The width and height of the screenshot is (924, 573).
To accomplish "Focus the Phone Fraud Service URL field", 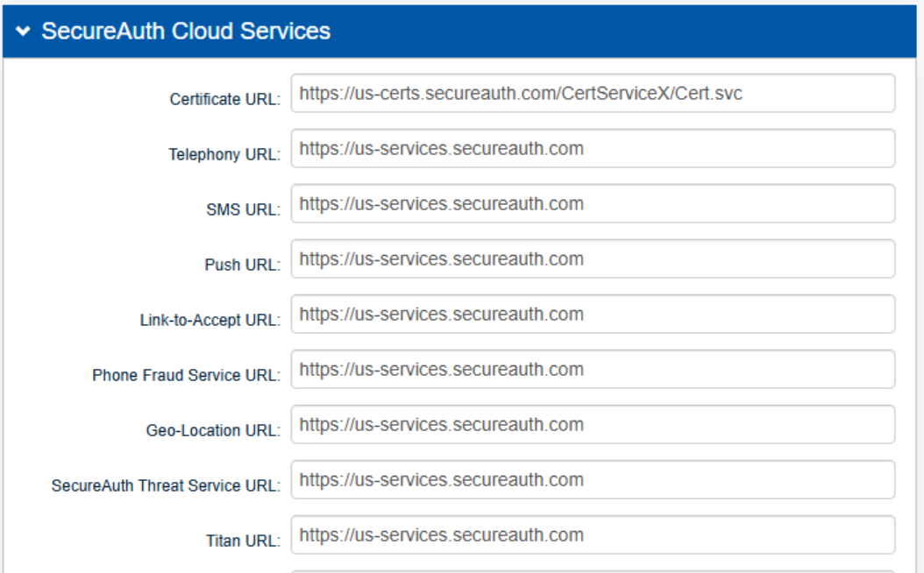I will coord(593,369).
